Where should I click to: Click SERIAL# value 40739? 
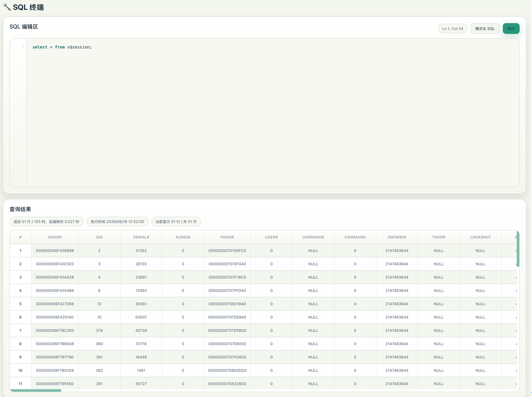pos(141,330)
